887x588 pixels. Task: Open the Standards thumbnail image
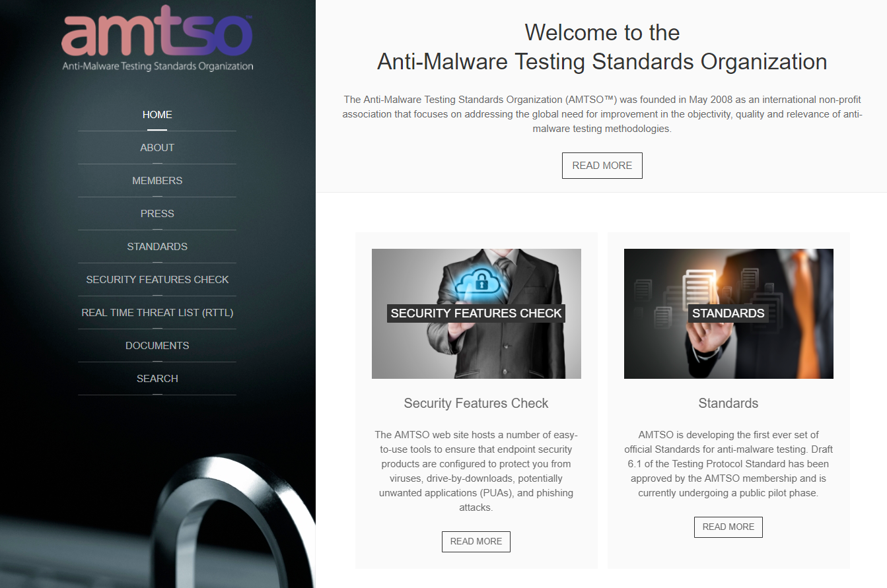(728, 313)
